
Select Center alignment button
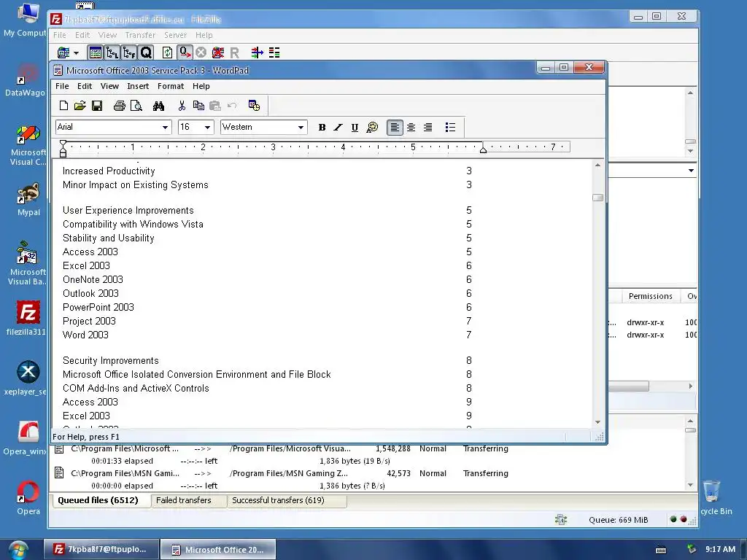coord(411,127)
